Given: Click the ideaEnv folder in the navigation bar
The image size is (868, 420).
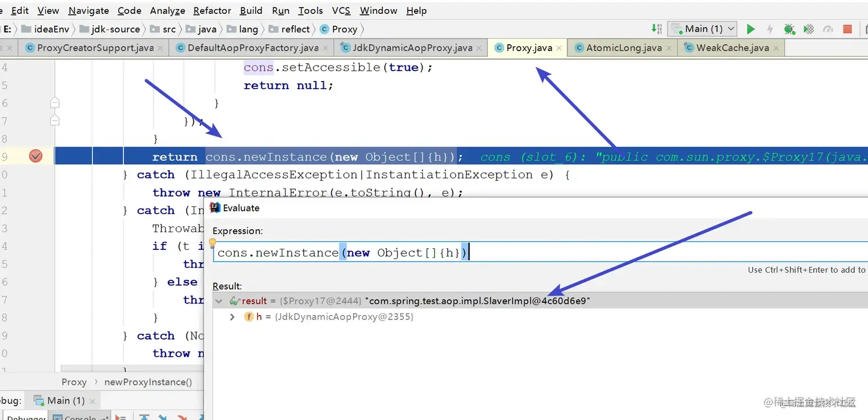Looking at the screenshot, I should [45, 29].
